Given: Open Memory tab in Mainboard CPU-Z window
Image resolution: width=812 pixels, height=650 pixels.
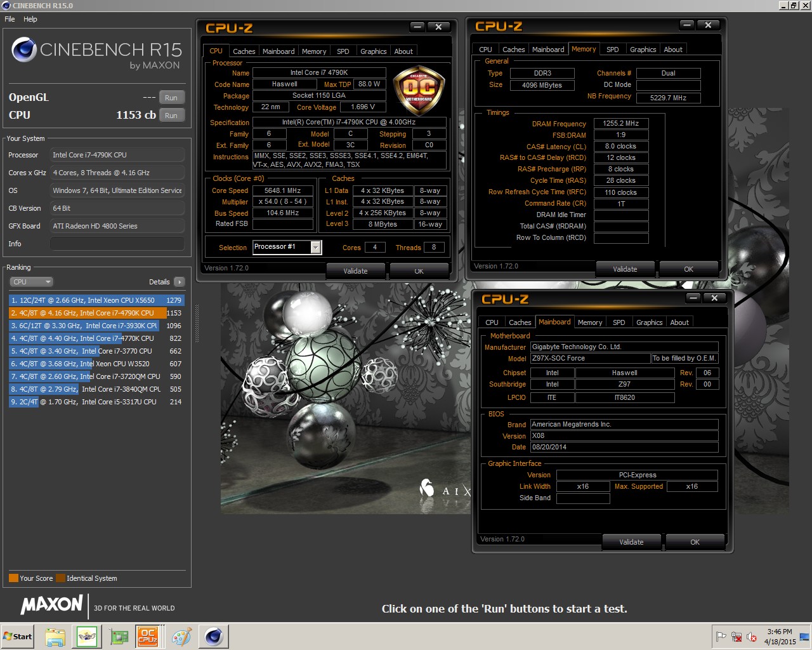Looking at the screenshot, I should [590, 322].
